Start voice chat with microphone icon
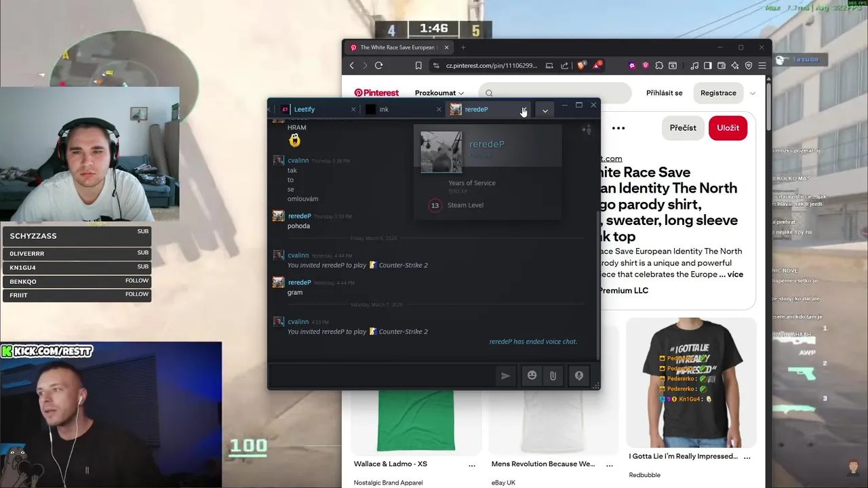868x488 pixels. pyautogui.click(x=579, y=375)
